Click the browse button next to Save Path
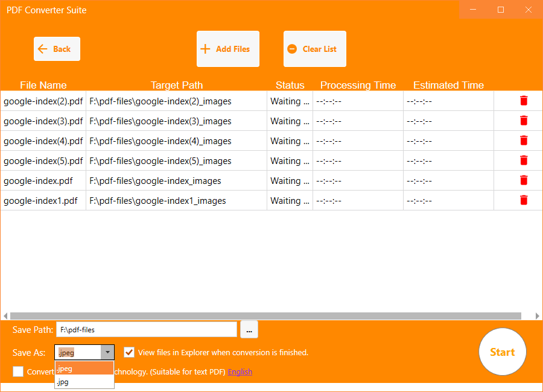The height and width of the screenshot is (392, 543). 249,329
